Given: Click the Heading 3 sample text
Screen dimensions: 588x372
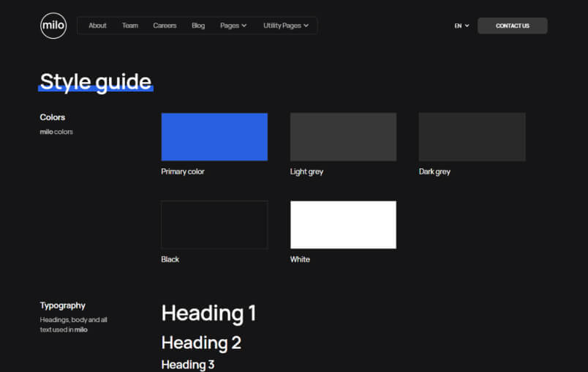Looking at the screenshot, I should click(x=188, y=365).
